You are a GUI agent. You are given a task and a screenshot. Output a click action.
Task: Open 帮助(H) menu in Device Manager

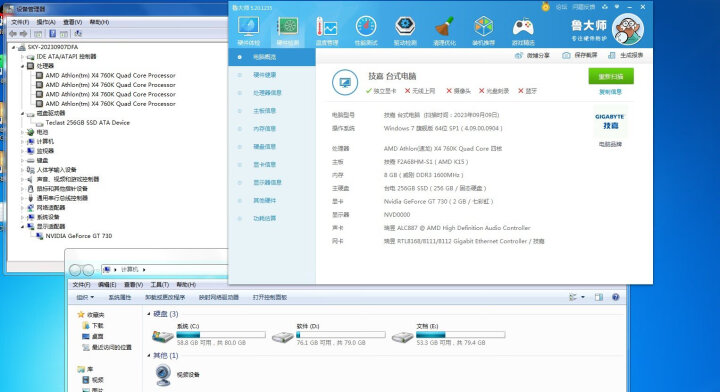(99, 22)
